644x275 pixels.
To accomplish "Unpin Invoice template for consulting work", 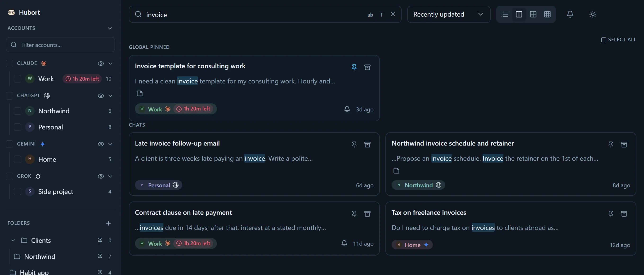I will point(354,67).
